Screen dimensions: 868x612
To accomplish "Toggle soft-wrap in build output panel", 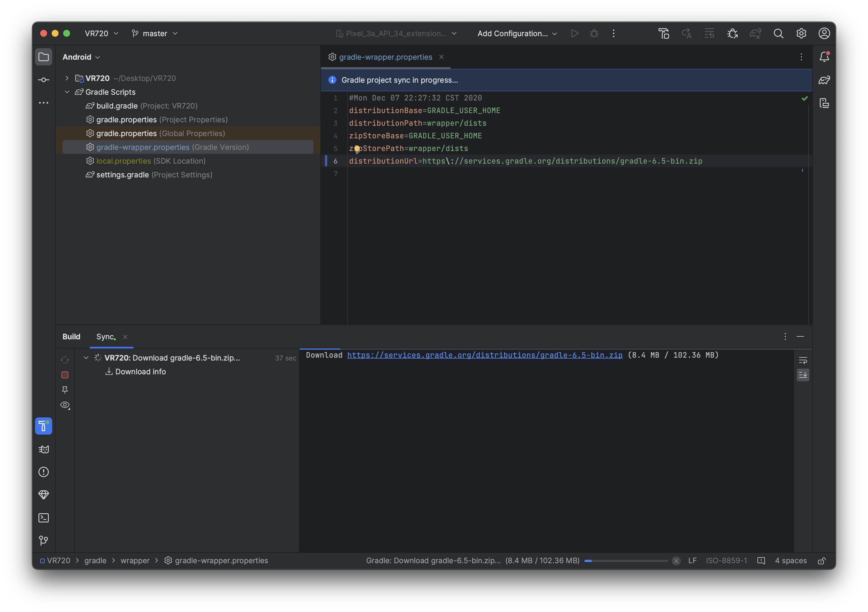I will 803,360.
